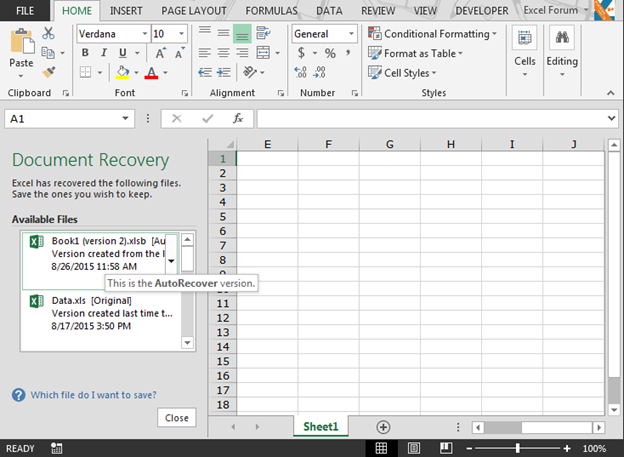Open the Verdana font name dropdown
This screenshot has width=624, height=457.
(145, 34)
